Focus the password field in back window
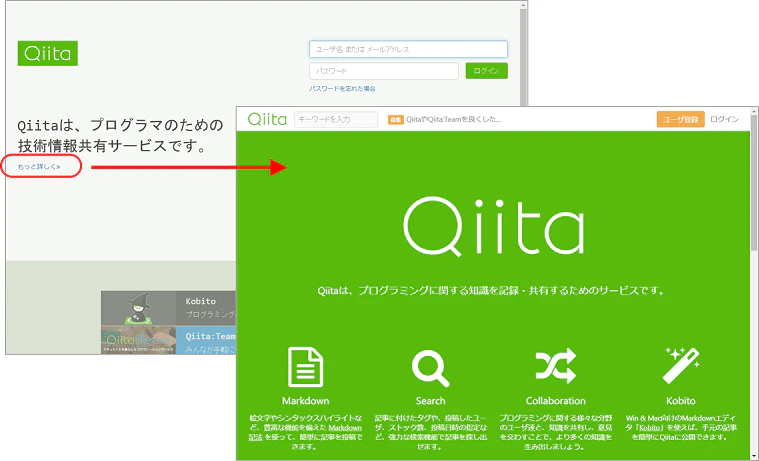Screen dimensions: 759x461 pos(383,71)
